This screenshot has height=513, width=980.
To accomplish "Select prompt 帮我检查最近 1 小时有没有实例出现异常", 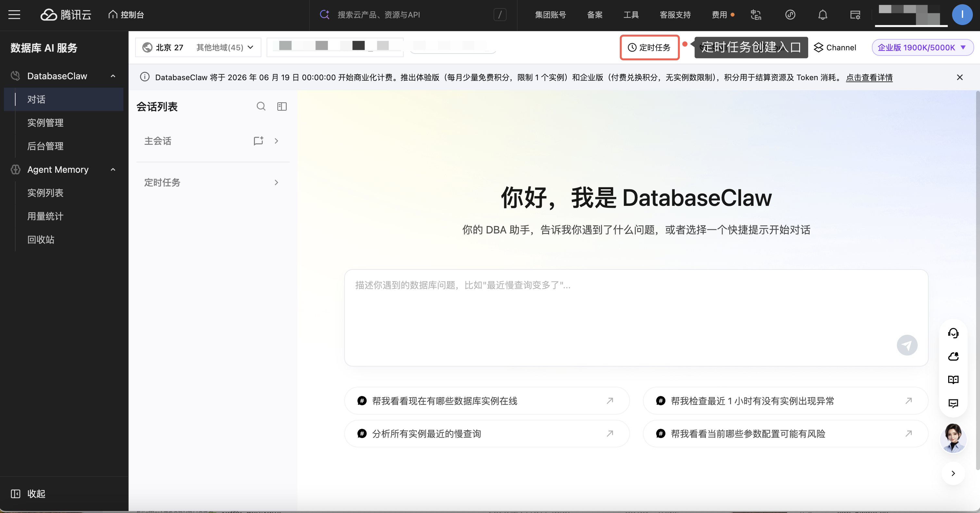I will (785, 401).
